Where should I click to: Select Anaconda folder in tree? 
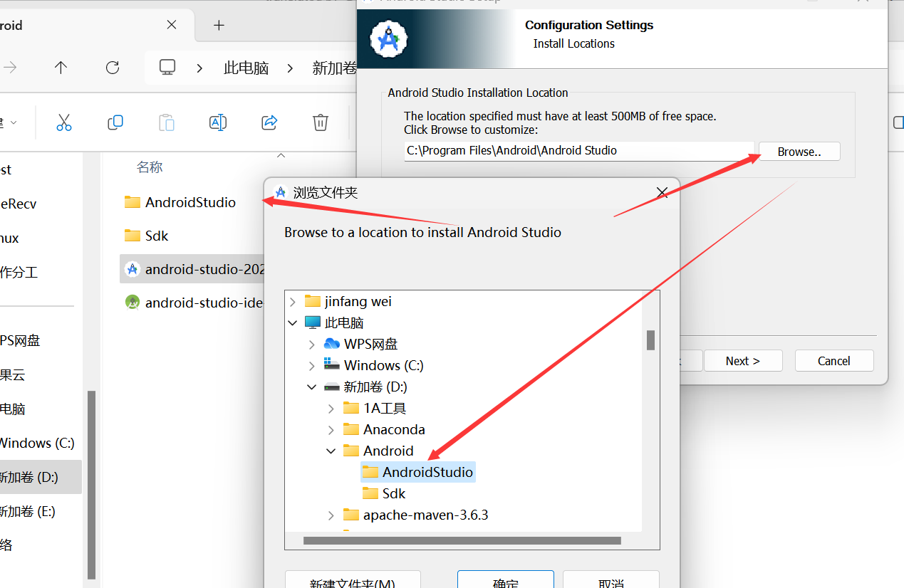click(384, 429)
